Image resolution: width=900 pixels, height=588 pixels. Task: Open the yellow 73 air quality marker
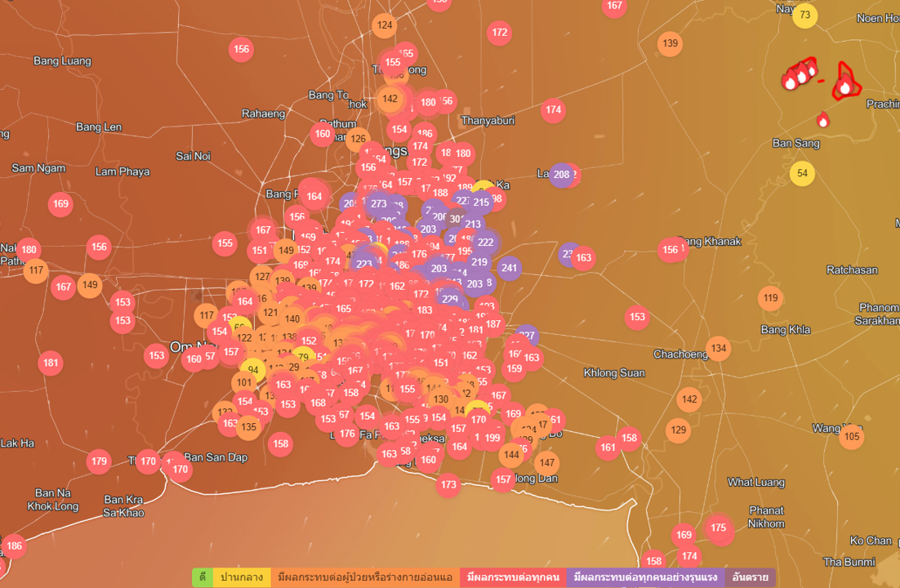(x=805, y=16)
